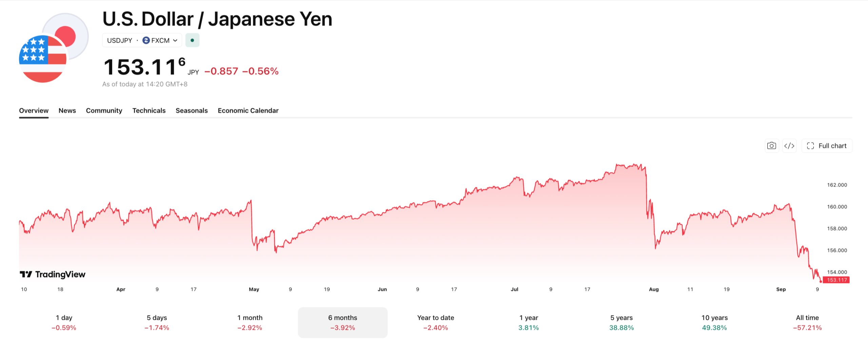Click the red 153.117 price label
This screenshot has height=347, width=868.
tap(836, 280)
